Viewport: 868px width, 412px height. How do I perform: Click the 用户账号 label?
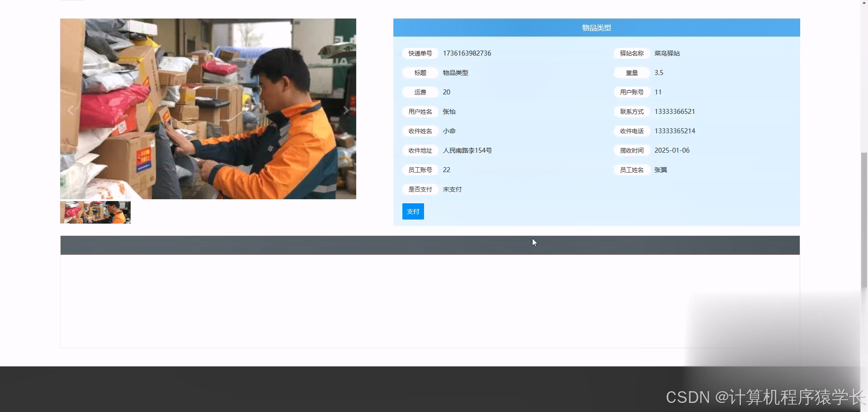pos(632,92)
